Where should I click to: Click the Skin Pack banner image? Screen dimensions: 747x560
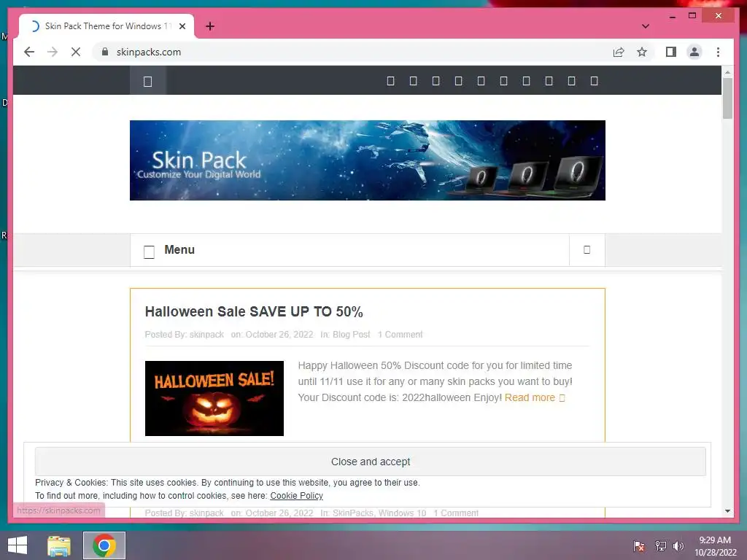point(368,160)
